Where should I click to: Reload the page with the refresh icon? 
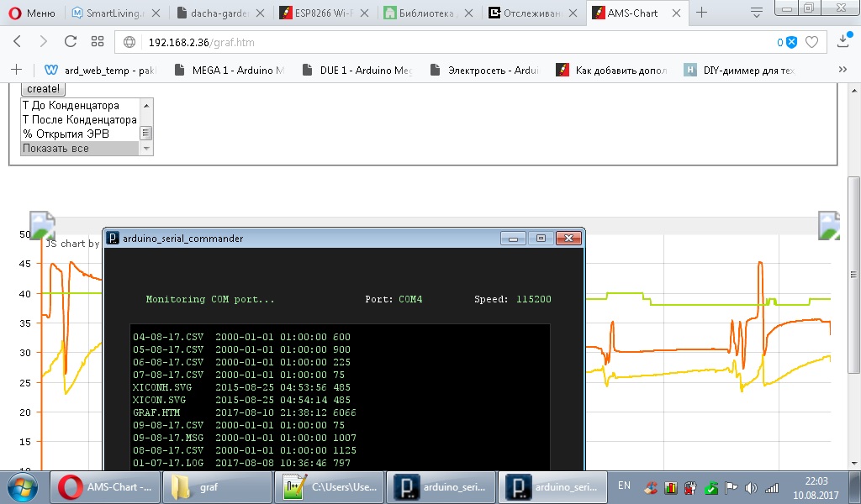click(x=71, y=42)
